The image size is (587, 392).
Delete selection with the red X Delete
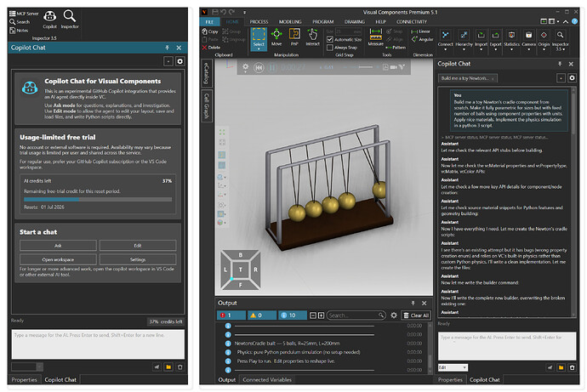coord(211,48)
